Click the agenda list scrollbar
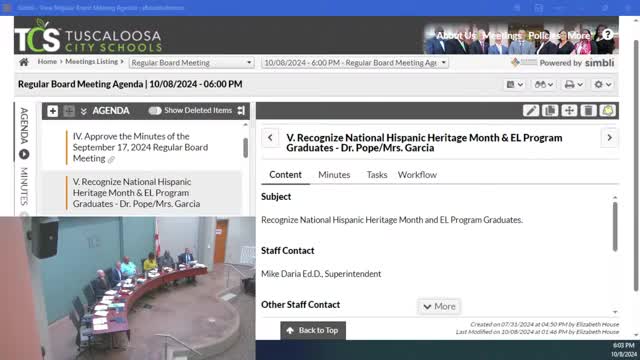Image resolution: width=640 pixels, height=360 pixels. 245,148
